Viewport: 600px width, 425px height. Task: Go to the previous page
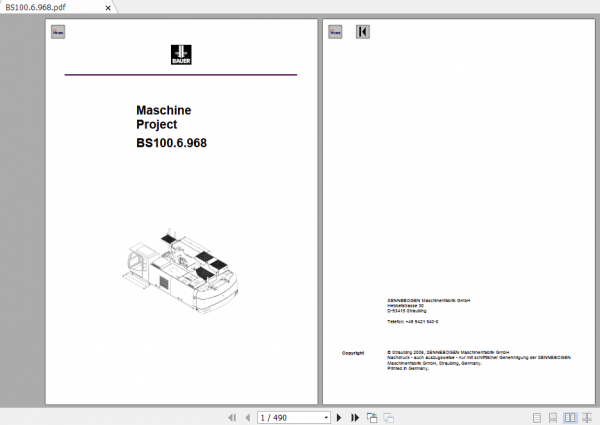tap(248, 418)
